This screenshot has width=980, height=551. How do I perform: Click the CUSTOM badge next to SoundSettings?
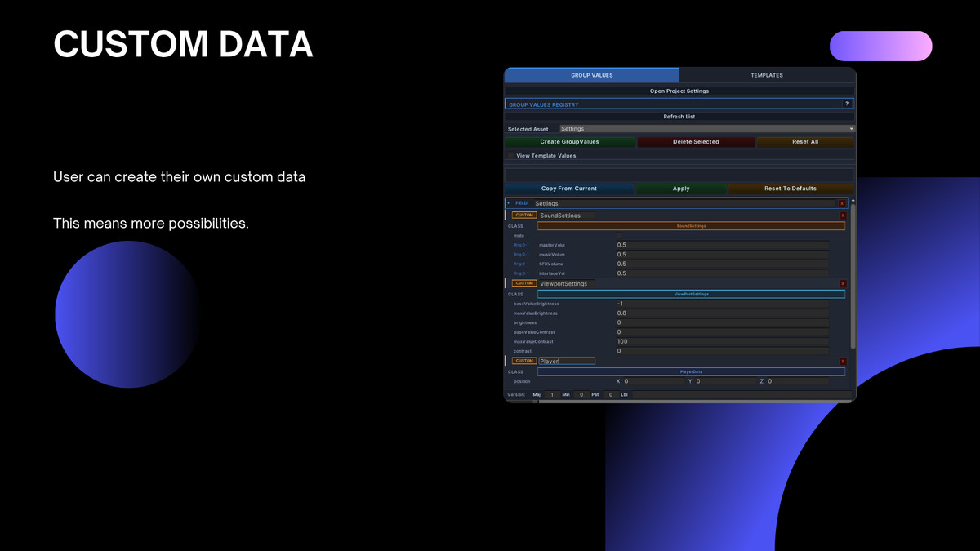click(x=524, y=215)
